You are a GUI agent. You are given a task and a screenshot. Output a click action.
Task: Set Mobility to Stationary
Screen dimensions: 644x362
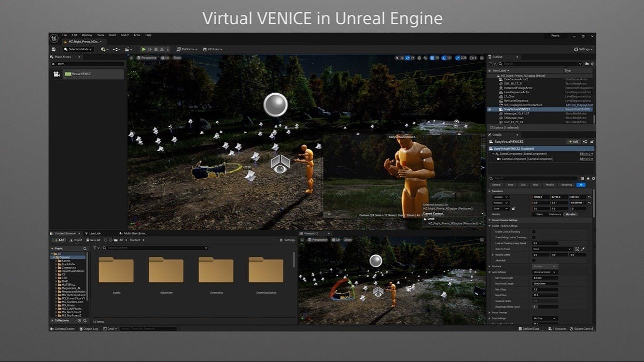pos(555,214)
